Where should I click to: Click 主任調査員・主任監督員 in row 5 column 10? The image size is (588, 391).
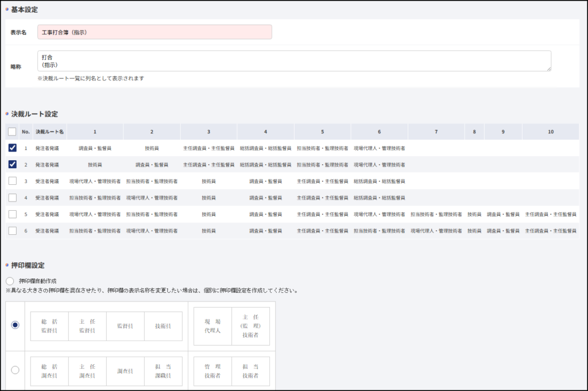coord(551,214)
